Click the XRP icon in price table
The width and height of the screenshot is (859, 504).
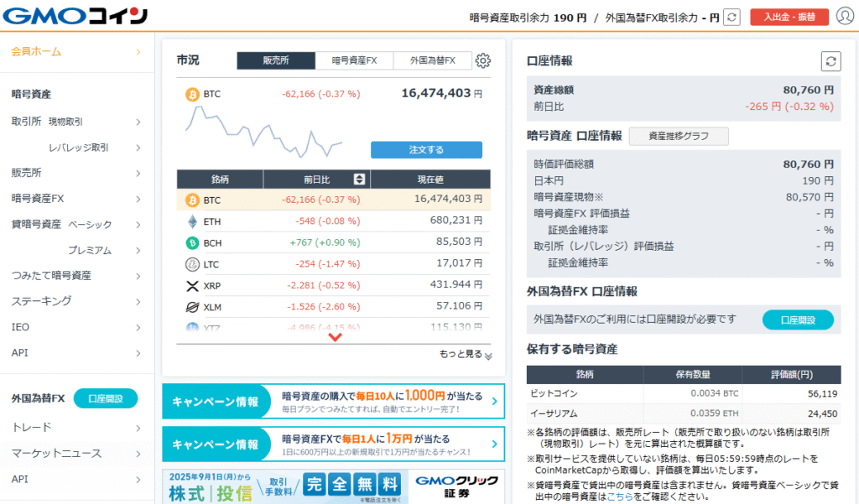click(191, 286)
